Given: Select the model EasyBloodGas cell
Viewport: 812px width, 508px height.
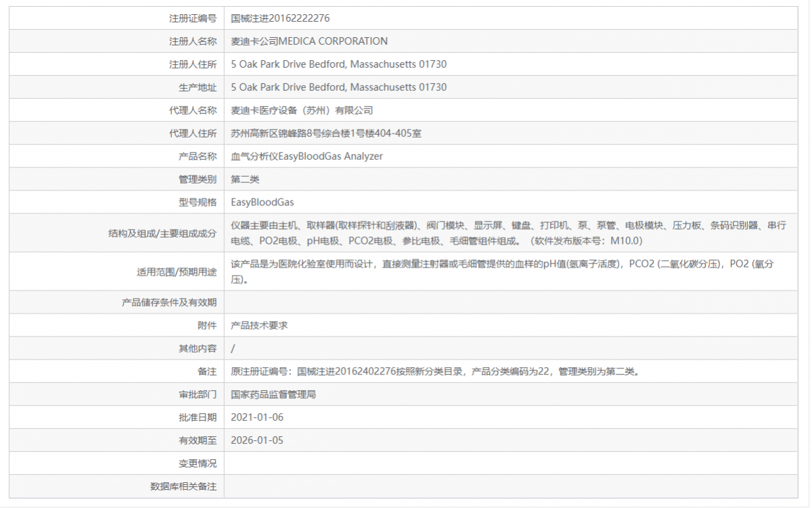Looking at the screenshot, I should click(264, 202).
